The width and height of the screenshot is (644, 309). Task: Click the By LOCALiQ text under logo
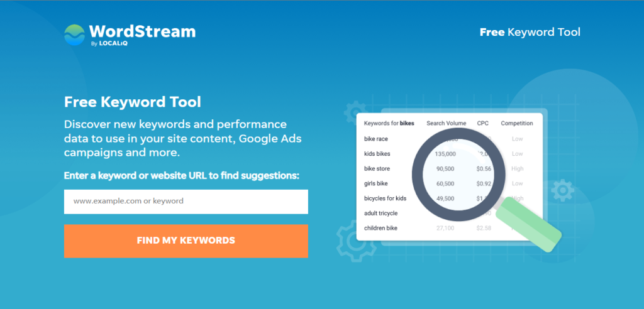(x=108, y=43)
